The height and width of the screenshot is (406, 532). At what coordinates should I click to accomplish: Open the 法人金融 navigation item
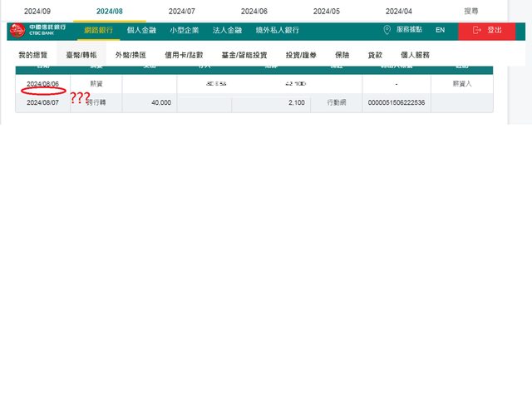pyautogui.click(x=227, y=30)
